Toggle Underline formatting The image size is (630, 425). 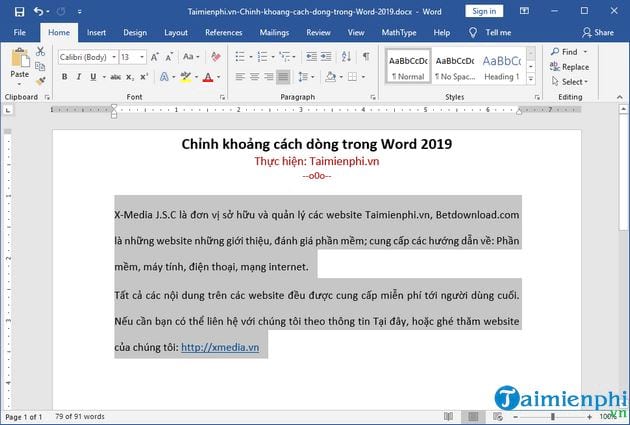pyautogui.click(x=93, y=77)
